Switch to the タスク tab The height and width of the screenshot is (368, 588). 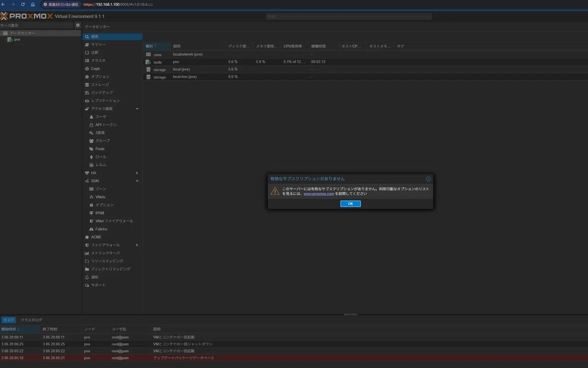8,320
